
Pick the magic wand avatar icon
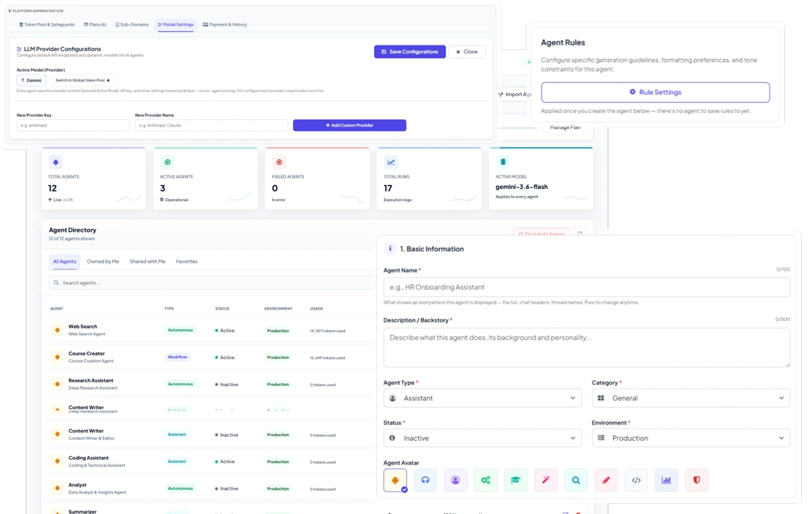tap(545, 480)
